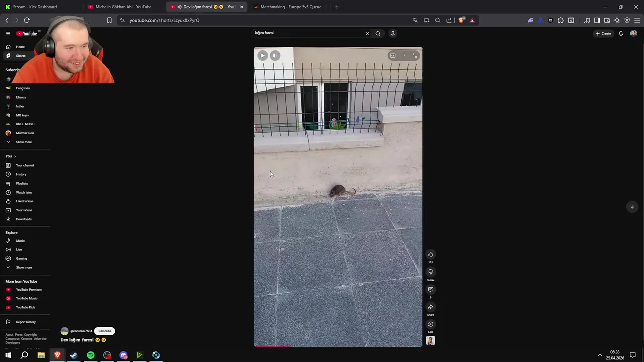Open the browser extensions puzzle icon

pyautogui.click(x=561, y=20)
